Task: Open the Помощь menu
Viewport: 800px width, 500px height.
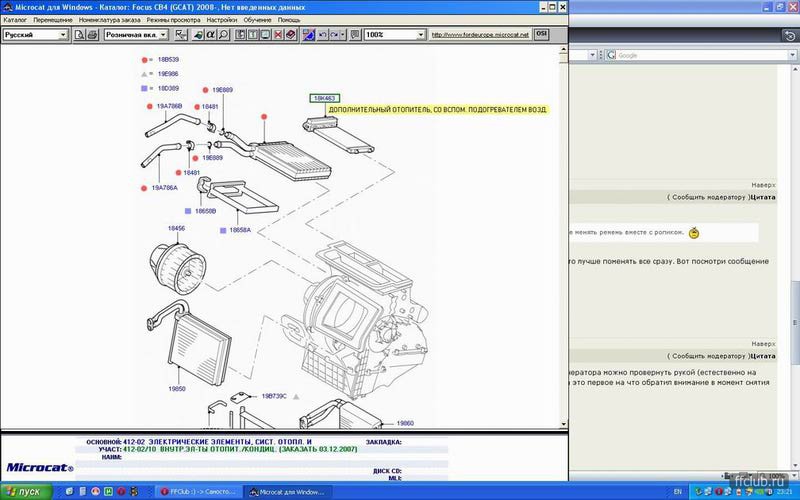Action: tap(289, 20)
